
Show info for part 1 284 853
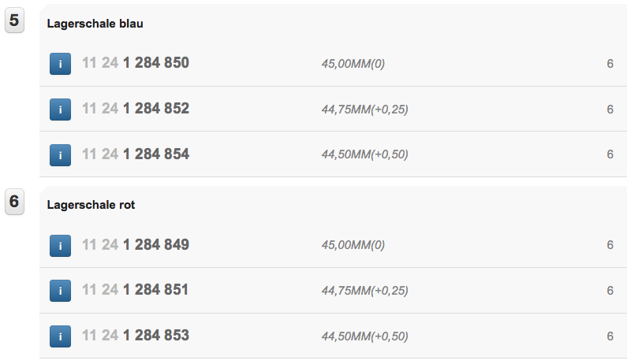pyautogui.click(x=60, y=336)
